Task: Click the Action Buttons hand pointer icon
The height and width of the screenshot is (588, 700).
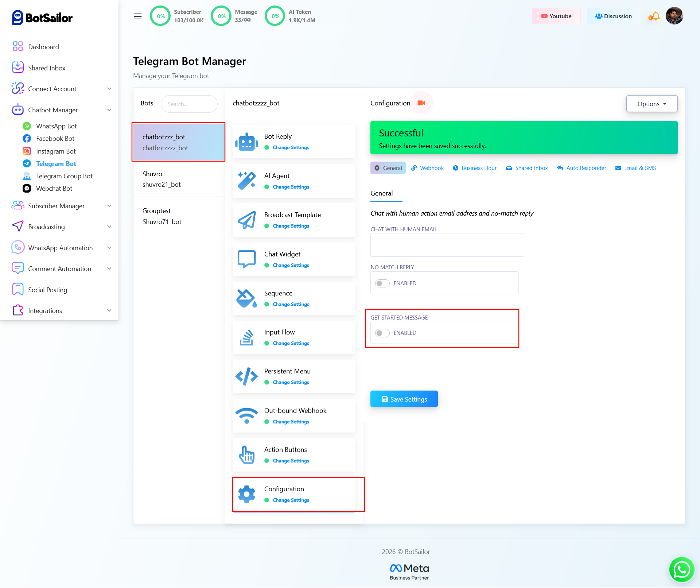Action: (246, 455)
